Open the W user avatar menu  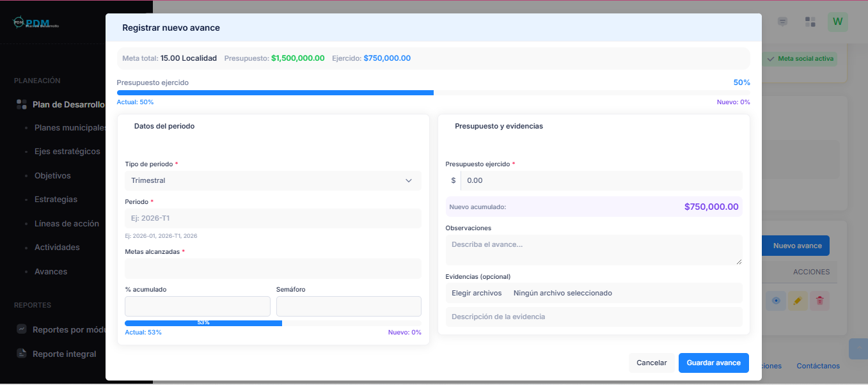(x=838, y=22)
